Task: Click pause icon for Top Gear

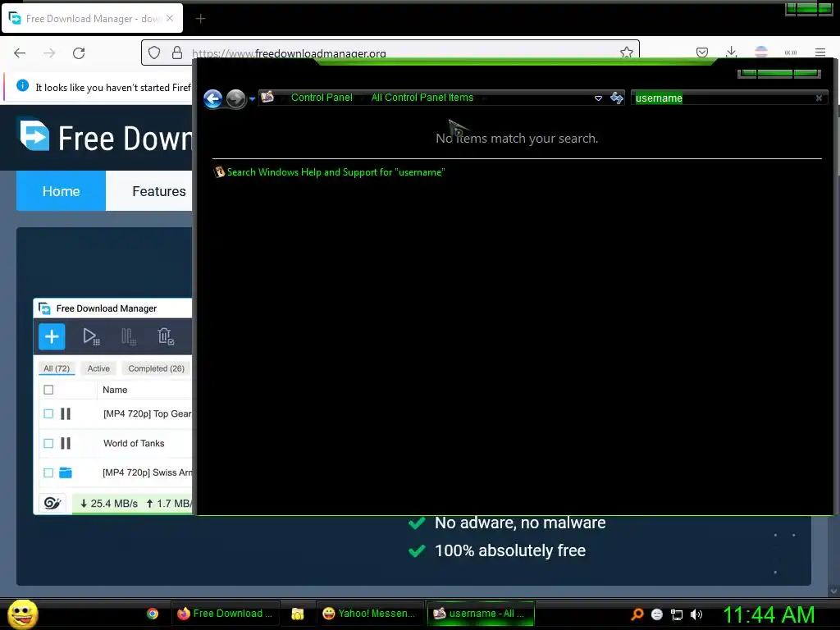Action: click(x=66, y=413)
